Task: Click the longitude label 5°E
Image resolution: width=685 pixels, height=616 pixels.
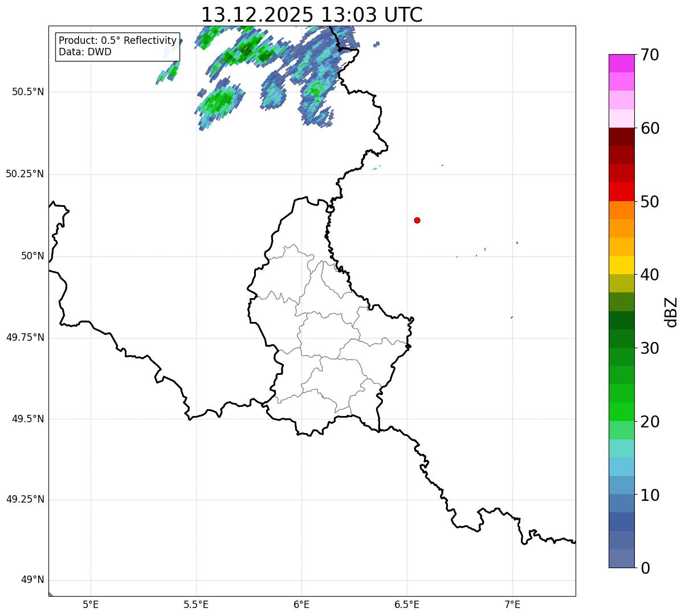Action: (91, 604)
